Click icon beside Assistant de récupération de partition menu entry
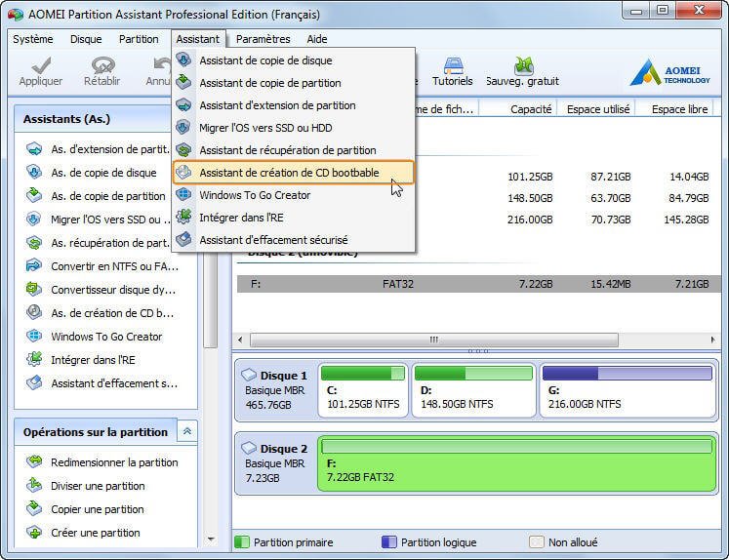The width and height of the screenshot is (729, 560). click(183, 149)
